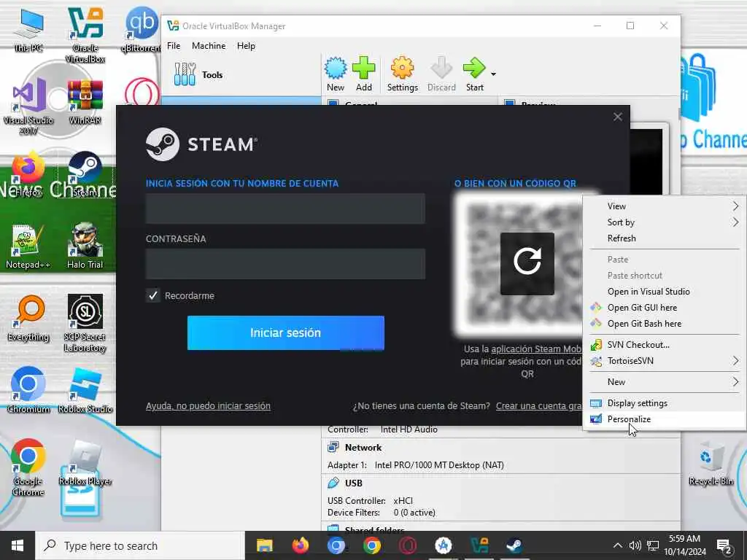Start the VM with the green arrow
Image resolution: width=747 pixels, height=560 pixels.
(474, 74)
